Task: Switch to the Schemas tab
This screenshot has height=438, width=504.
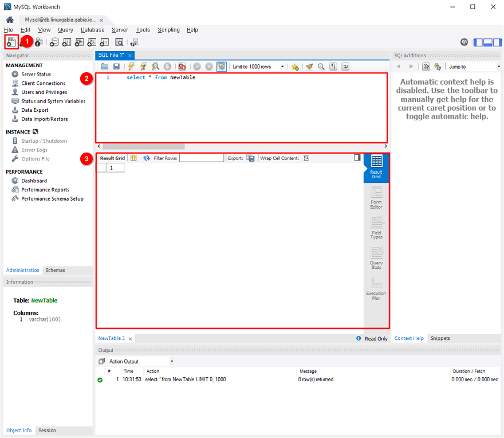Action: (56, 271)
